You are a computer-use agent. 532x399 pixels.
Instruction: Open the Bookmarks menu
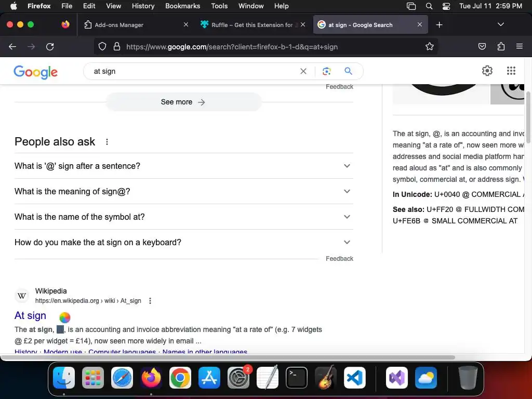tap(182, 6)
